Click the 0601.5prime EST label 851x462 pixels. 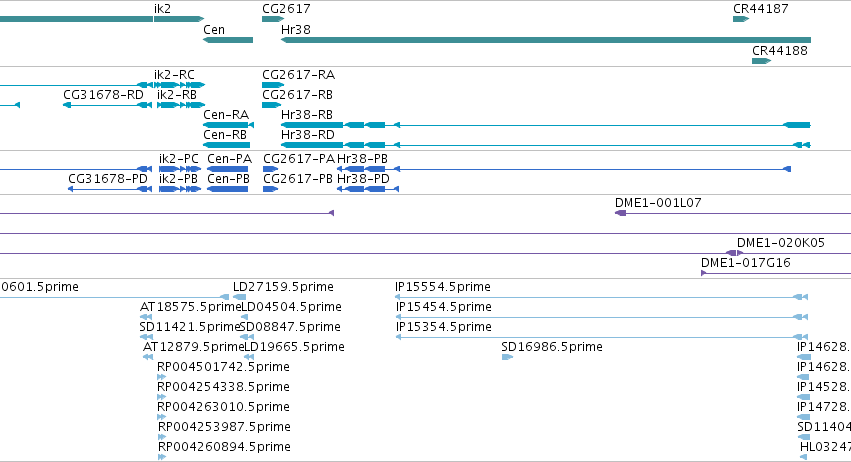(x=40, y=287)
